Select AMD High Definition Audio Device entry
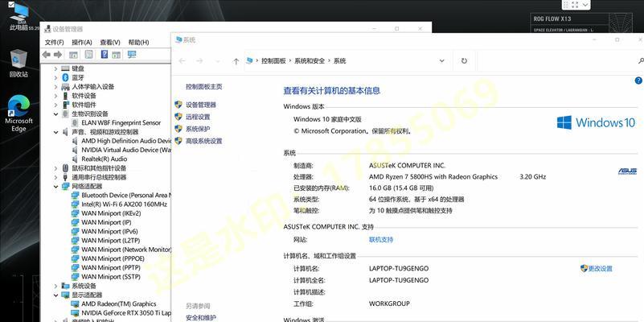The height and width of the screenshot is (322, 644). 125,141
